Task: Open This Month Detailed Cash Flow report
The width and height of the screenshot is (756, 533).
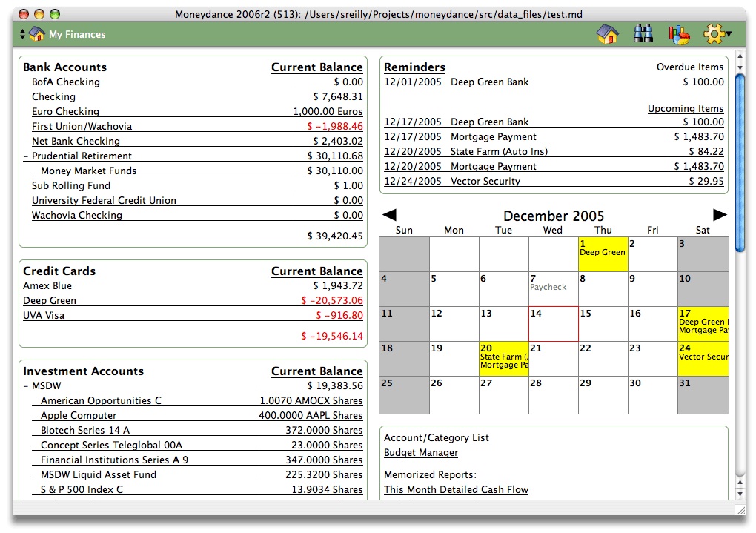Action: (456, 489)
